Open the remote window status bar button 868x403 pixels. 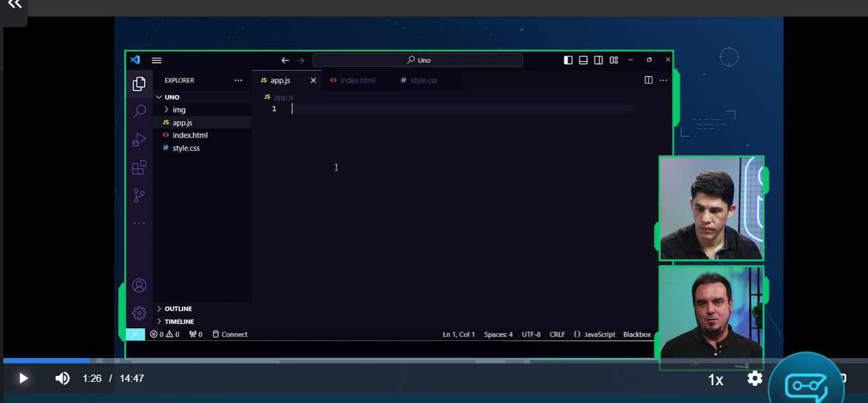click(x=135, y=334)
